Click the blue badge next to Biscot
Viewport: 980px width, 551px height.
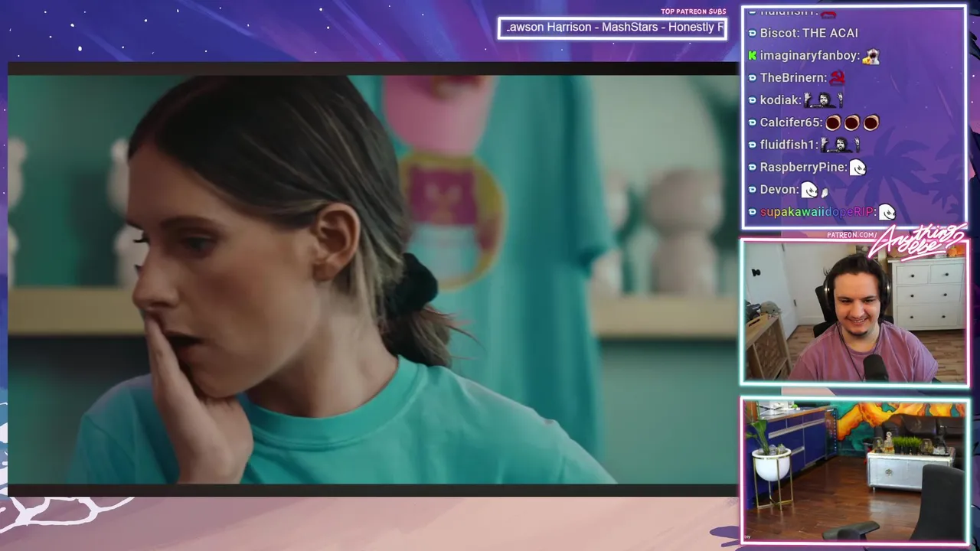(752, 33)
